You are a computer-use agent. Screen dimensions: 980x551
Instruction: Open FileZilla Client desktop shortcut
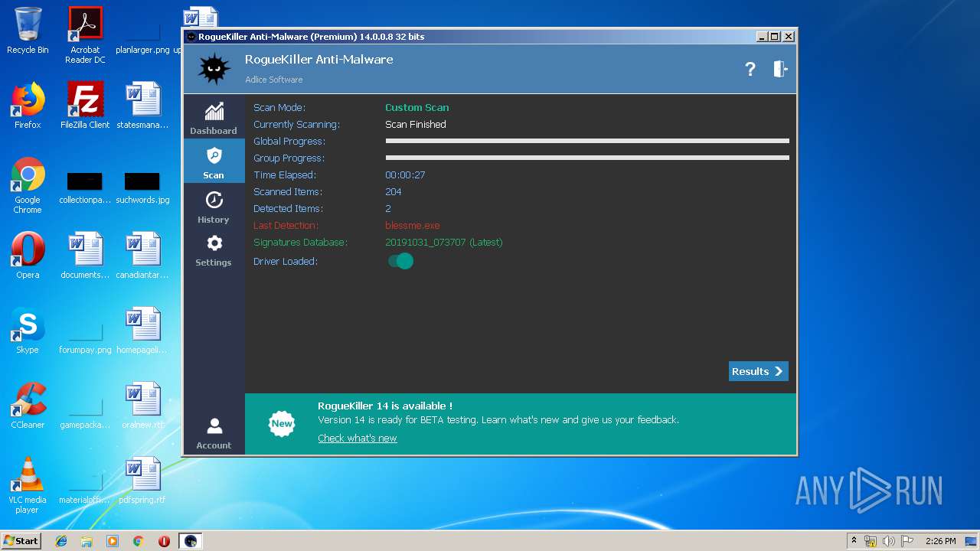(85, 106)
